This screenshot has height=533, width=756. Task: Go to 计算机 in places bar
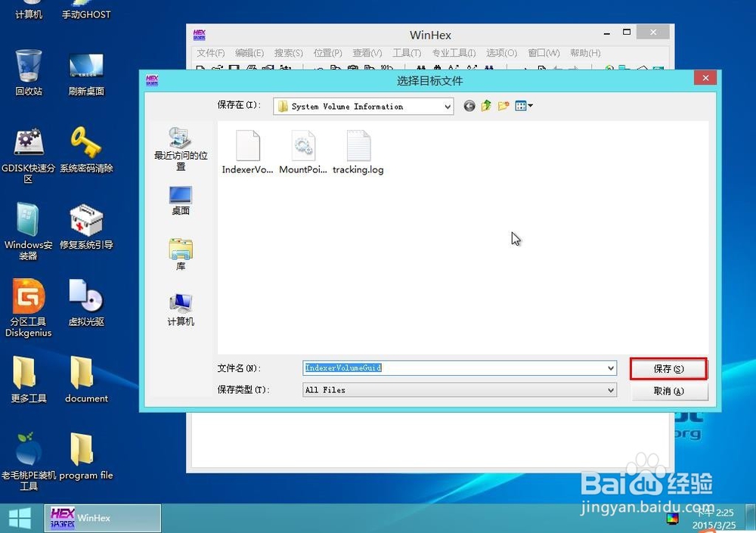tap(181, 310)
